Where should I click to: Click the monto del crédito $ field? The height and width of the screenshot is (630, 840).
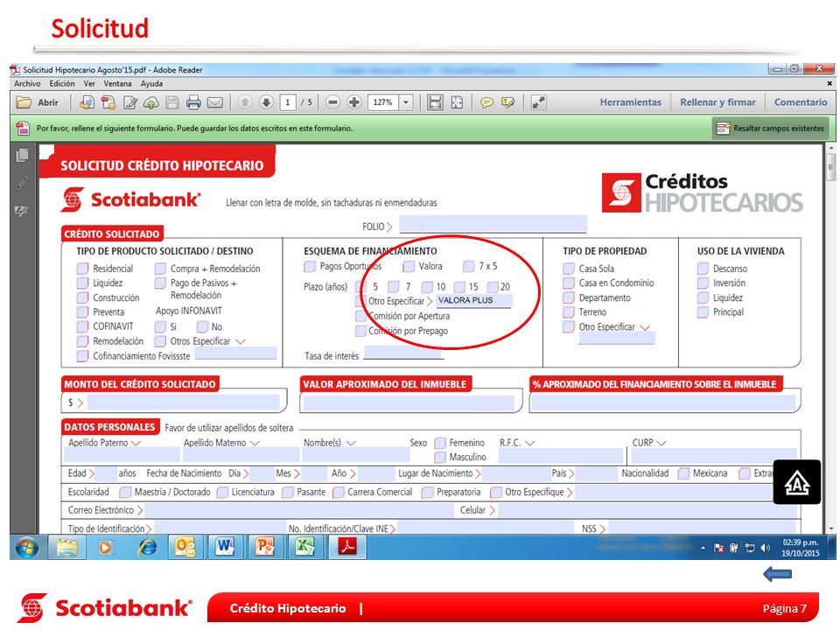[x=183, y=402]
